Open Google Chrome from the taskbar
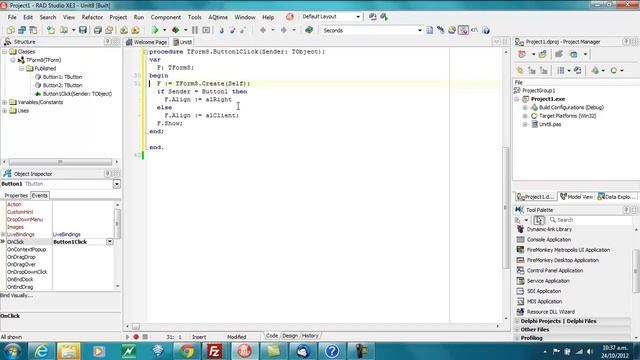640x360 pixels. point(187,351)
